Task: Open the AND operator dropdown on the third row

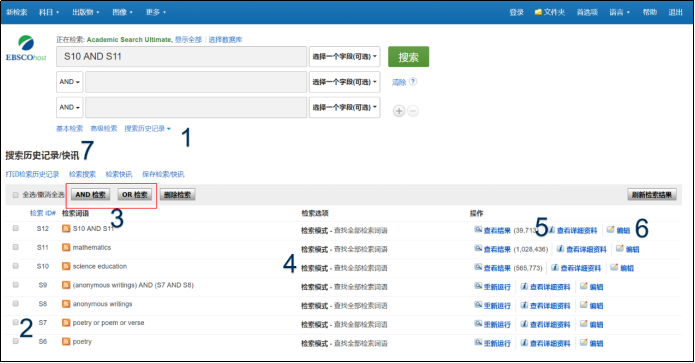Action: [x=70, y=107]
